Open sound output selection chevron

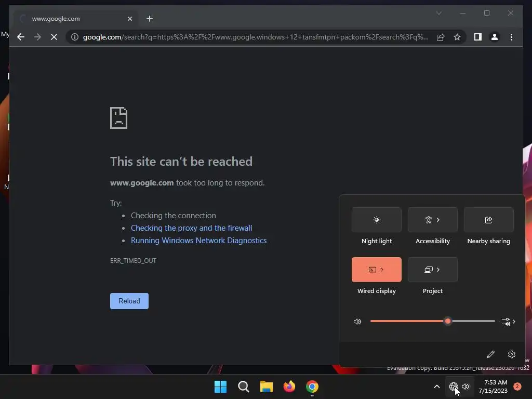click(x=509, y=321)
